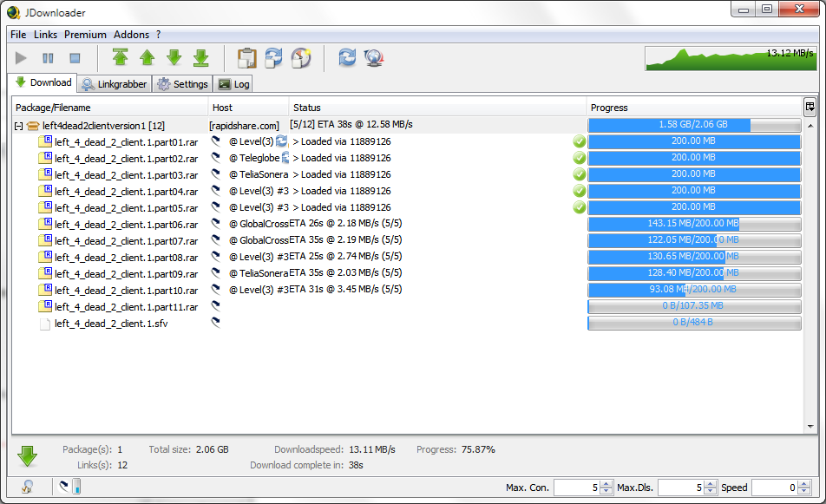826x504 pixels.
Task: Click progress bar showing 93.08 MB/200.00 MB
Action: 694,290
